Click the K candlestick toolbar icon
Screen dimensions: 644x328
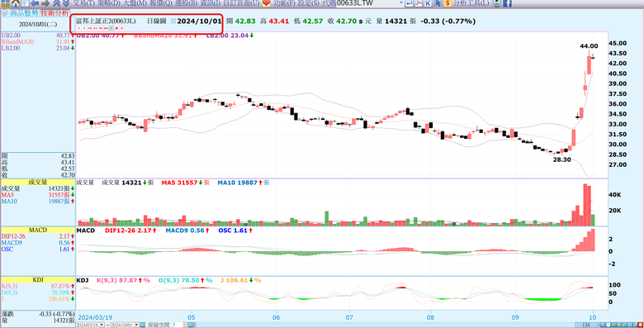(x=428, y=3)
